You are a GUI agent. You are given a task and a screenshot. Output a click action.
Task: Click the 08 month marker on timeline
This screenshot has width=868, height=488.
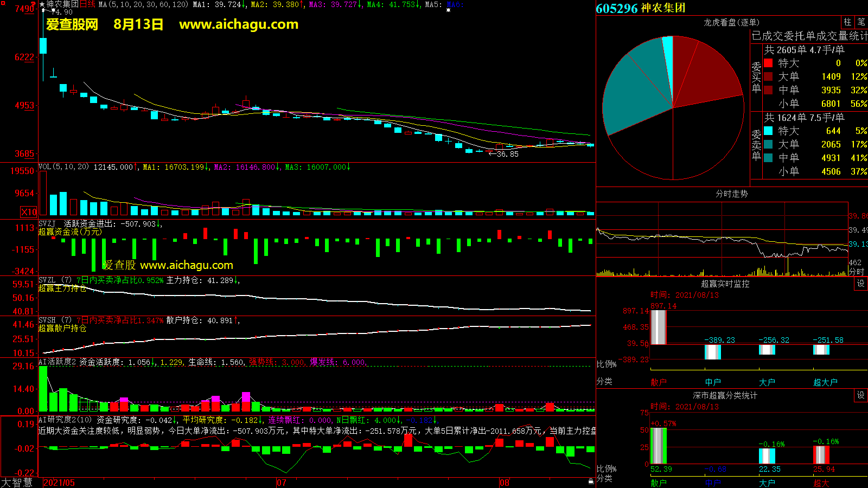pyautogui.click(x=505, y=483)
